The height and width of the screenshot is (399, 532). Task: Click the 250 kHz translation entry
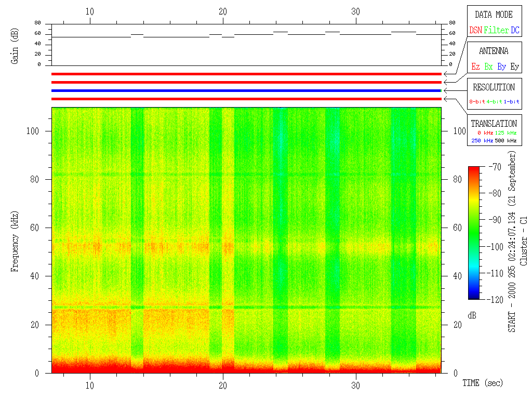(x=481, y=140)
